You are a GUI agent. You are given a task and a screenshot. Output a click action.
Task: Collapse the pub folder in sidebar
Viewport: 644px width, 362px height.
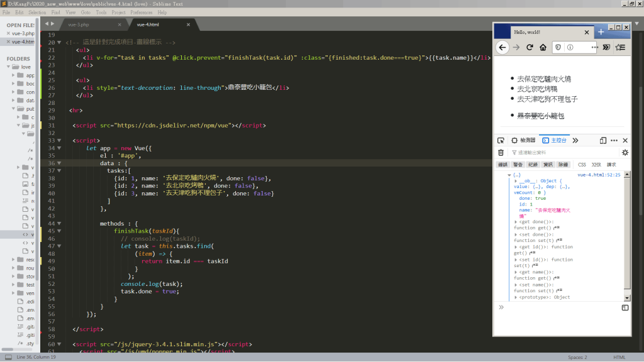click(x=13, y=109)
